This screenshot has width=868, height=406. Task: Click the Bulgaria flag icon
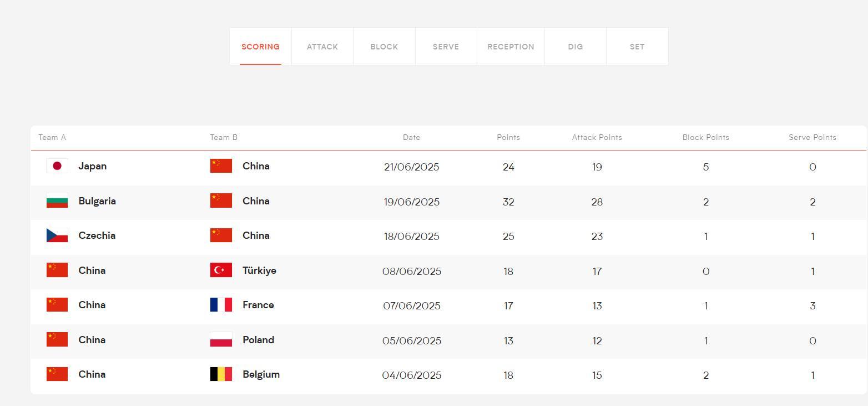click(57, 201)
